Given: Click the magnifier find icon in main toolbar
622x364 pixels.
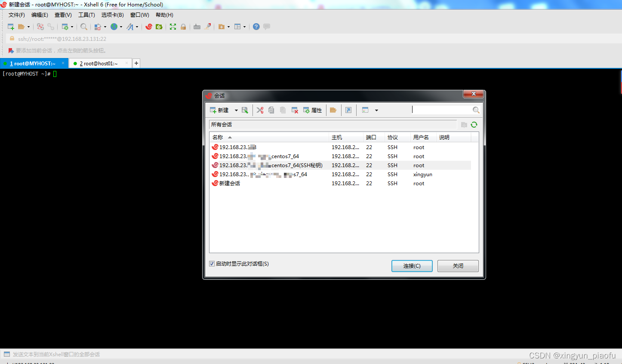Looking at the screenshot, I should (84, 27).
